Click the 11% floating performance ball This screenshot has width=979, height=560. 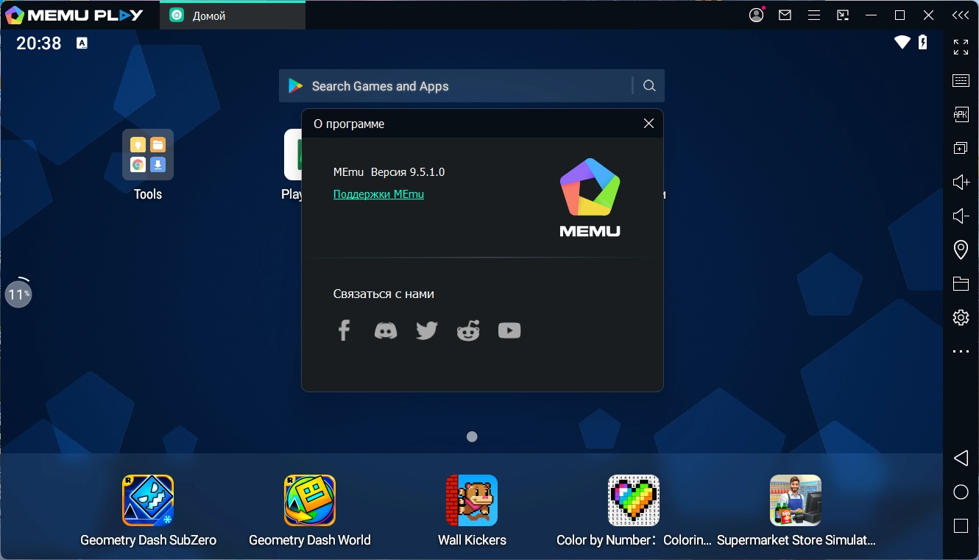click(x=18, y=294)
